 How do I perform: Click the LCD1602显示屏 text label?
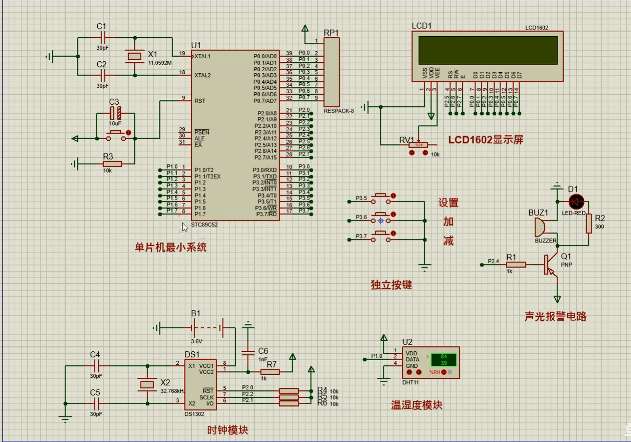tap(485, 141)
